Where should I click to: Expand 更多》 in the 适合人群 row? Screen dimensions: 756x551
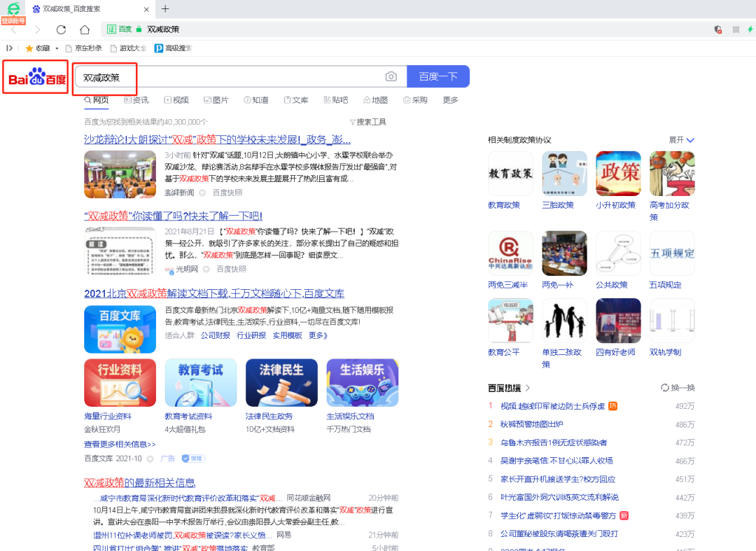[318, 335]
